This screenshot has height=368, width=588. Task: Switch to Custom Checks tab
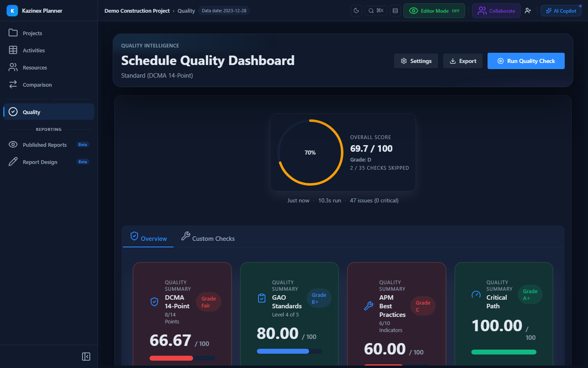[x=208, y=238]
